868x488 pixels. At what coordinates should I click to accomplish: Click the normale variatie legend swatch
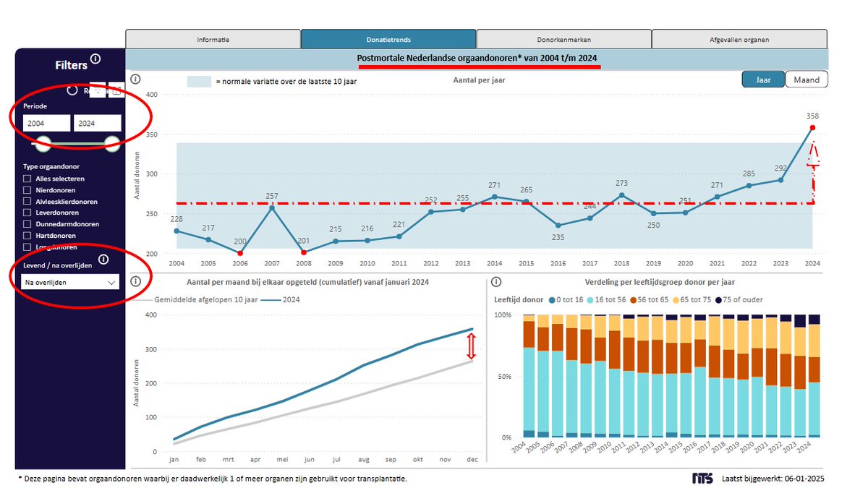click(x=199, y=82)
